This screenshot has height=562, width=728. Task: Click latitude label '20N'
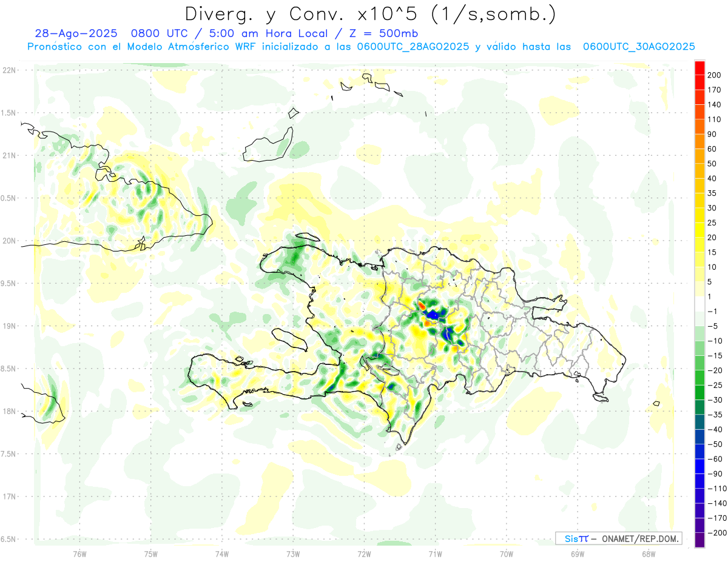point(8,241)
